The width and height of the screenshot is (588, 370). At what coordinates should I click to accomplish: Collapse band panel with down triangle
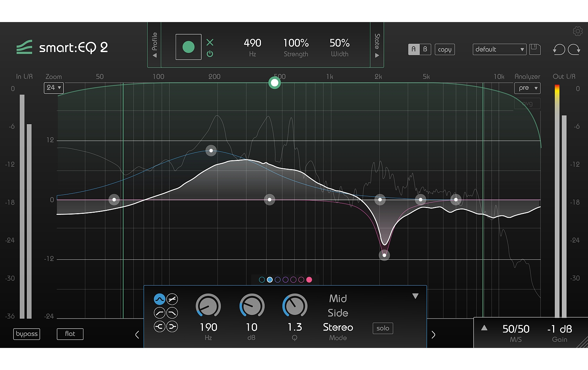415,296
